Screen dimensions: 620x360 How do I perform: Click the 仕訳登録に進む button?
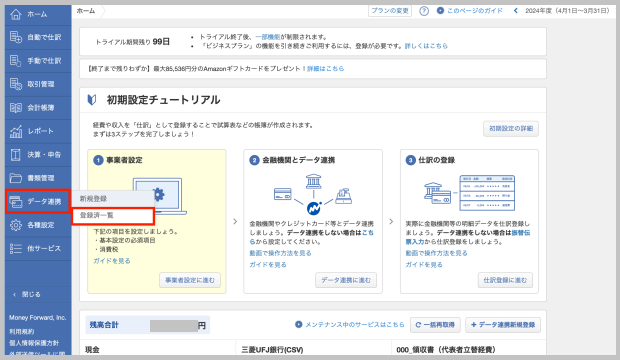coord(505,280)
